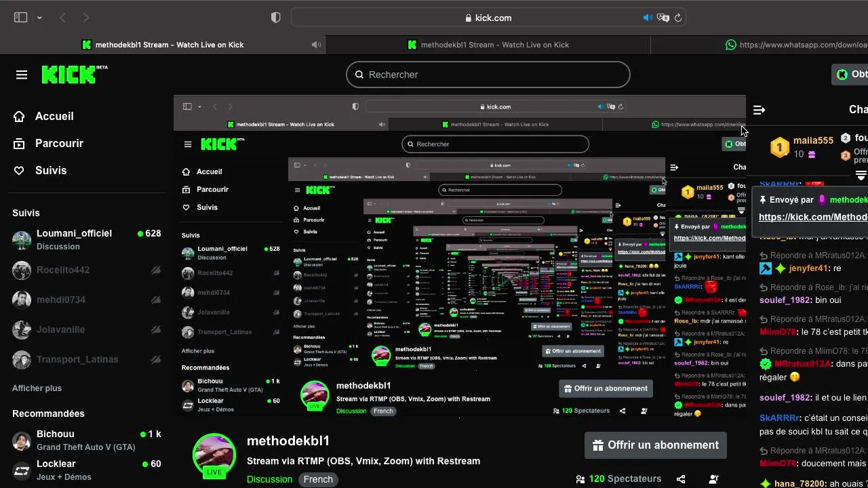The image size is (868, 488).
Task: Click the jenyfer41 username in the main chat panel
Action: pyautogui.click(x=810, y=268)
